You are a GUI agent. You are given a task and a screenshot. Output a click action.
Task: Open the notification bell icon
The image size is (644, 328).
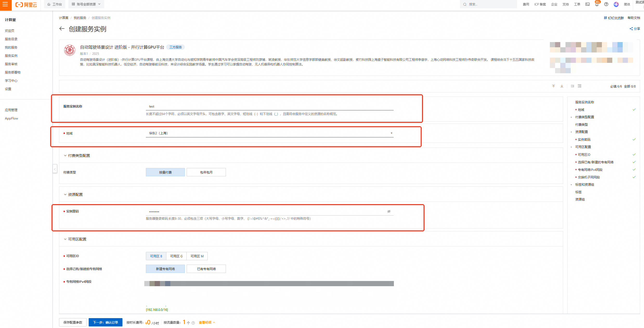(597, 4)
